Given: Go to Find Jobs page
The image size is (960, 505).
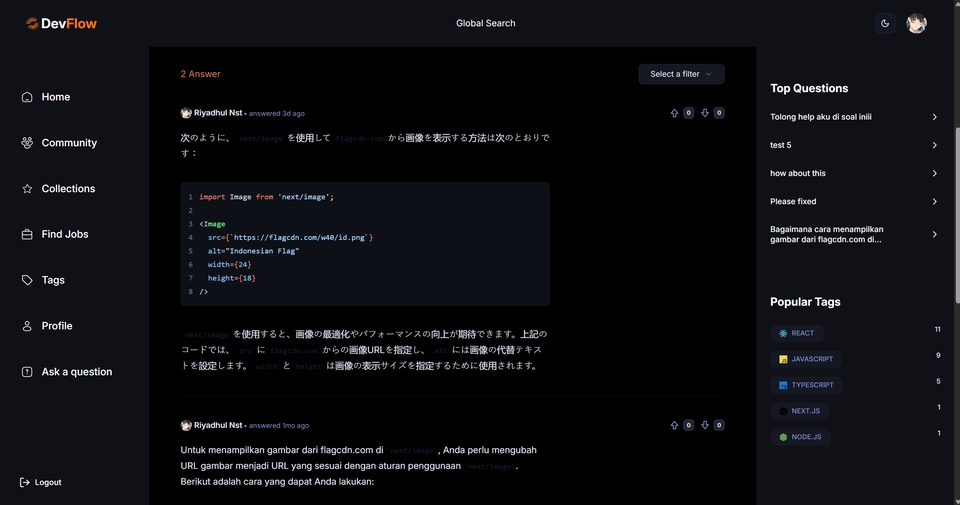Looking at the screenshot, I should tap(65, 234).
